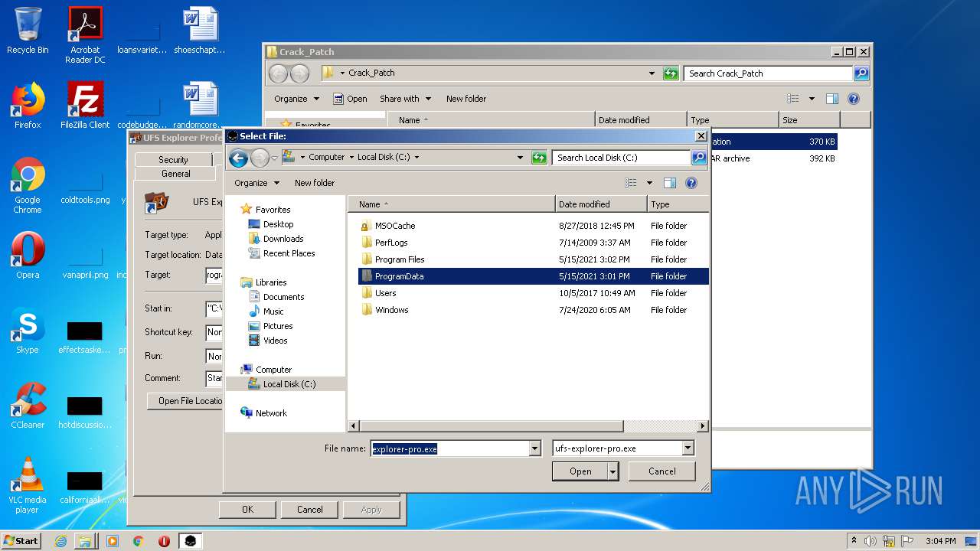Sort by Size column in Crack_Patch window
Screen dimensions: 980x551
[809, 120]
